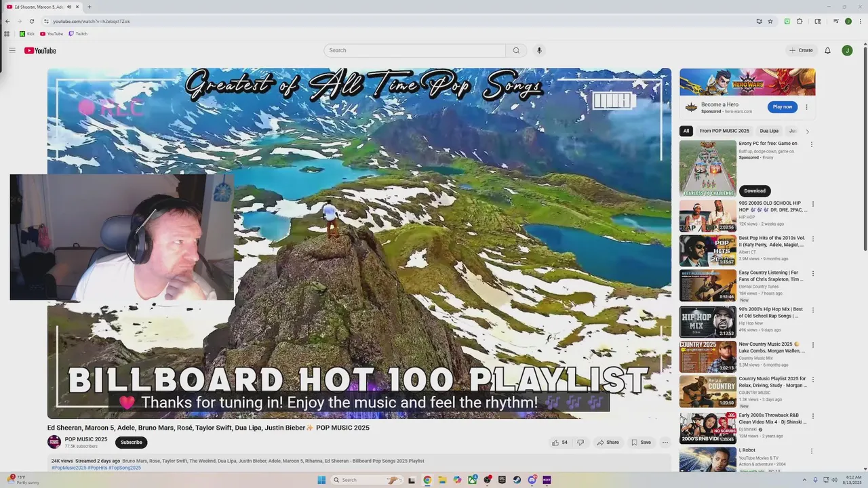Open Epic Games Launcher from the taskbar

[502, 480]
